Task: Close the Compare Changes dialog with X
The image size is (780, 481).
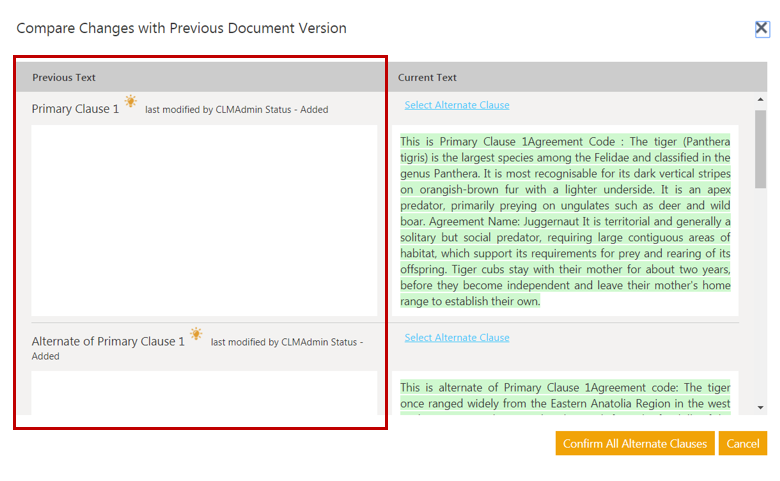Action: pyautogui.click(x=762, y=29)
